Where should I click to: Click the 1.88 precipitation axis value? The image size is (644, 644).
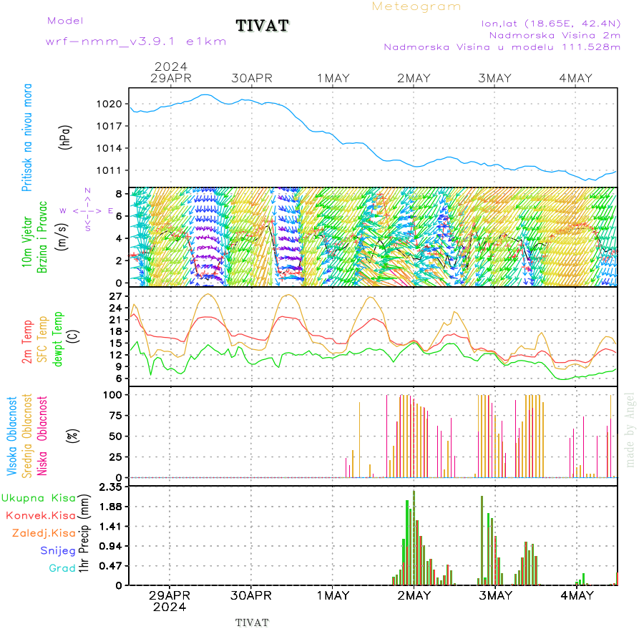111,507
